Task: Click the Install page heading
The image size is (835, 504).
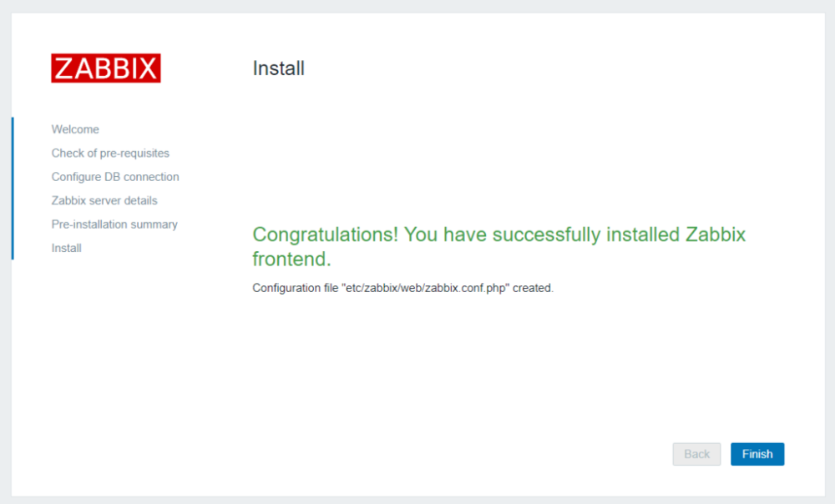Action: pyautogui.click(x=278, y=68)
